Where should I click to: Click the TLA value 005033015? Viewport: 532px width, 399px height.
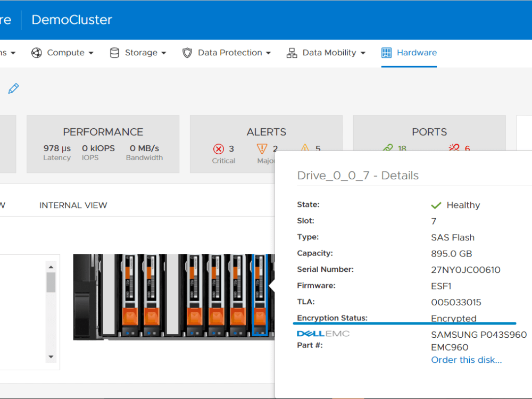coord(456,302)
